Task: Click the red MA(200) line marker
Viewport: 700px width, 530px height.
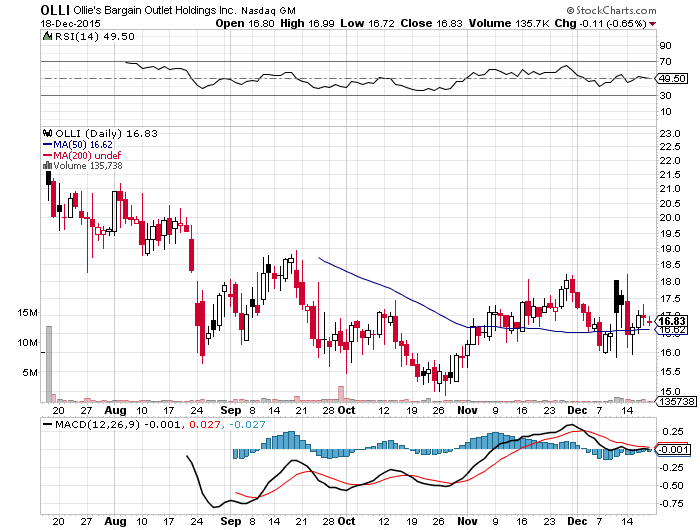Action: 47,155
